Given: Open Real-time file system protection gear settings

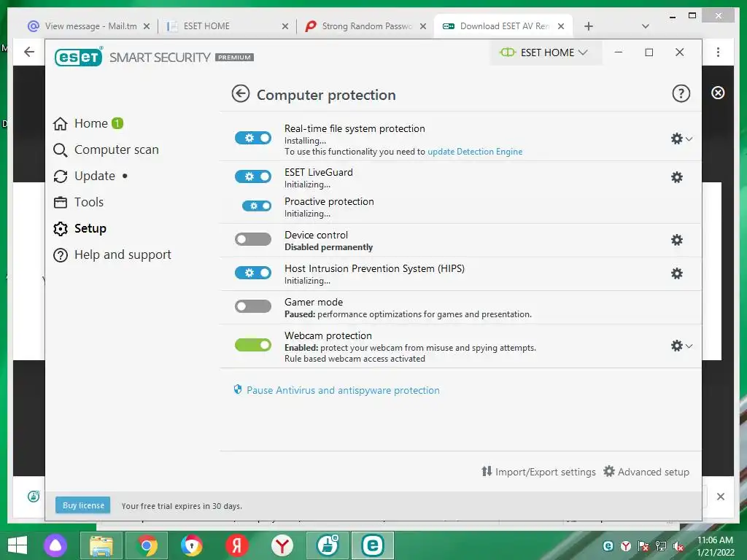Looking at the screenshot, I should [x=676, y=139].
